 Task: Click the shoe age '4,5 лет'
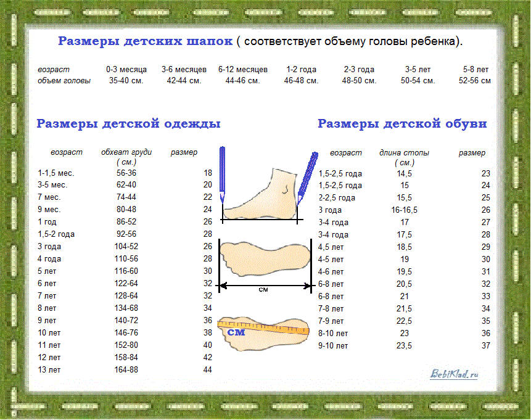coord(331,247)
